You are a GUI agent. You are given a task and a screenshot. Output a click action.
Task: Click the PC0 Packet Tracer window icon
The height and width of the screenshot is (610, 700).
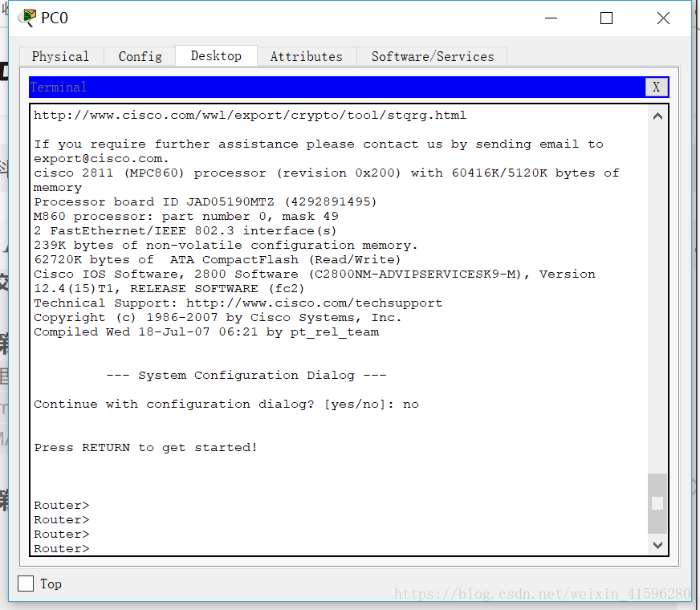click(27, 18)
